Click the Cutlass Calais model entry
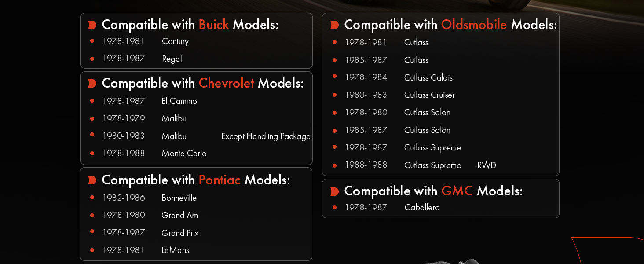The image size is (644, 264). coord(428,77)
